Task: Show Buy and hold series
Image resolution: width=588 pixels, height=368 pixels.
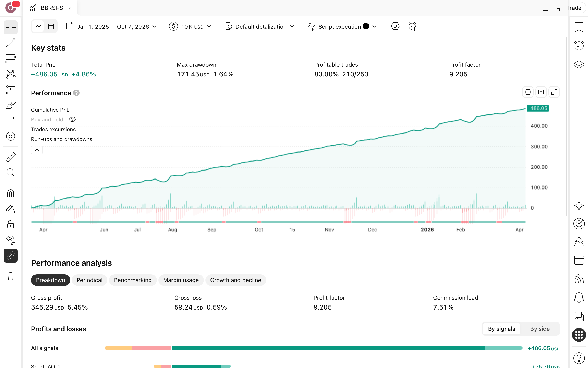Action: pyautogui.click(x=72, y=120)
